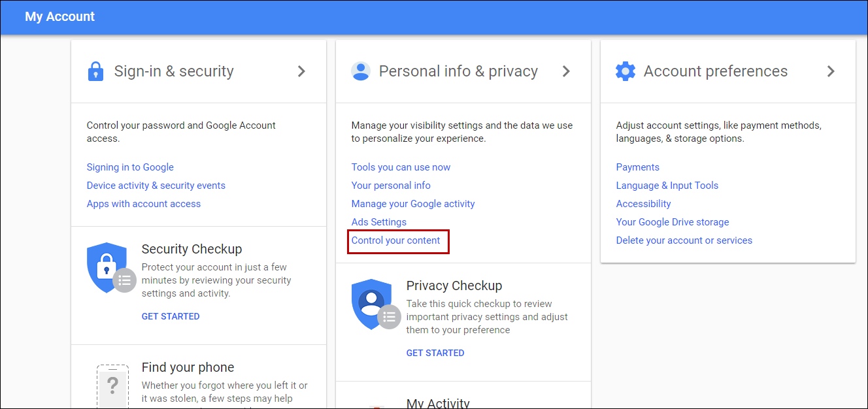Viewport: 868px width, 409px height.
Task: Open Signing in to Google
Action: point(130,167)
